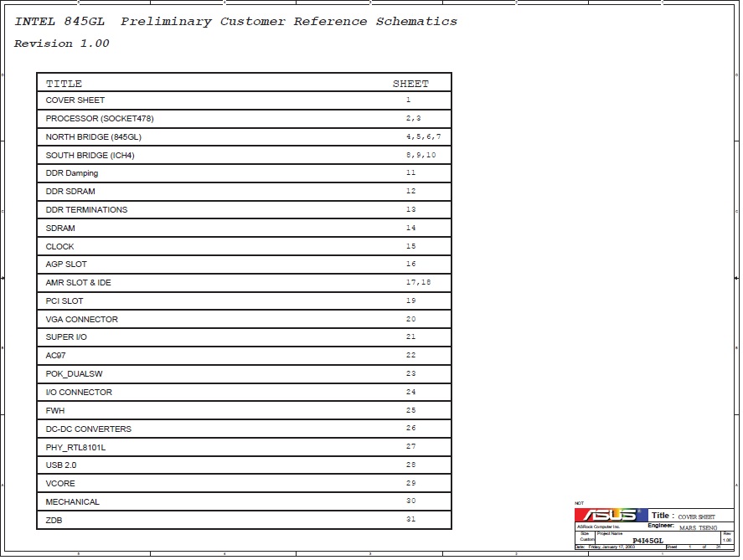Click sheet number '13' for DDR TERMINATIONS
The height and width of the screenshot is (560, 743).
(x=410, y=209)
